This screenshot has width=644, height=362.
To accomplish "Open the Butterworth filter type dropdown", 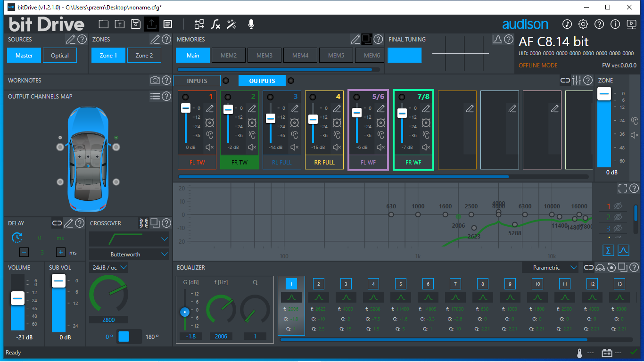I will tap(129, 255).
